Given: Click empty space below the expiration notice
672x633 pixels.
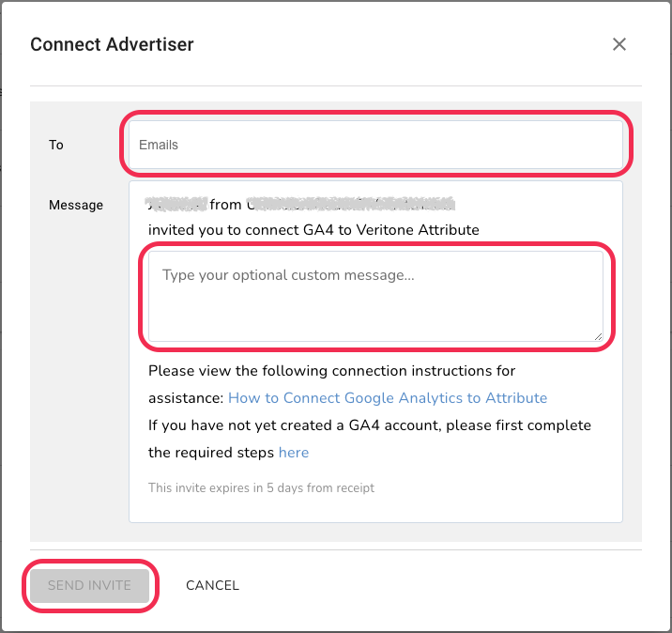Looking at the screenshot, I should point(375,508).
